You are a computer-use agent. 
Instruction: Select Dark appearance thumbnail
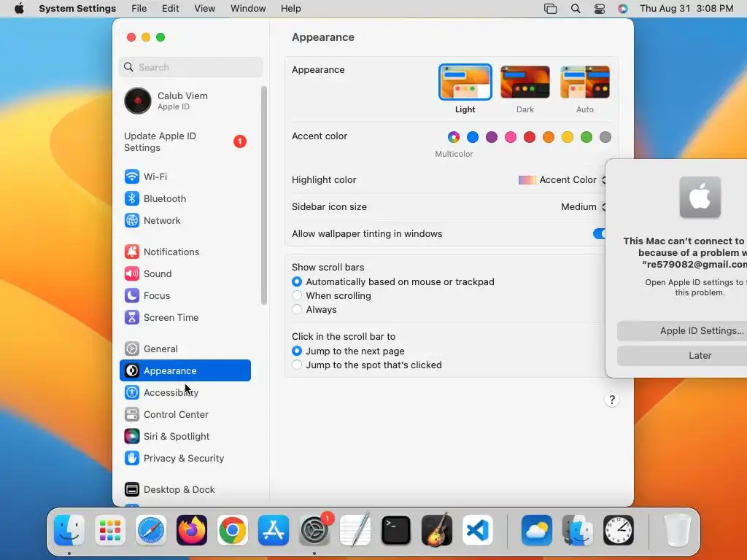(x=525, y=82)
